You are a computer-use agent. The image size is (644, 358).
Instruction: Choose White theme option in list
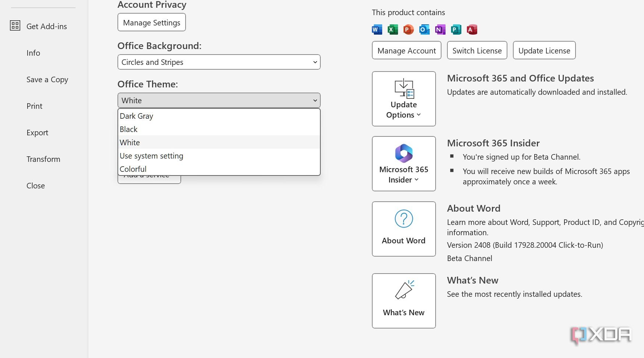tap(219, 143)
